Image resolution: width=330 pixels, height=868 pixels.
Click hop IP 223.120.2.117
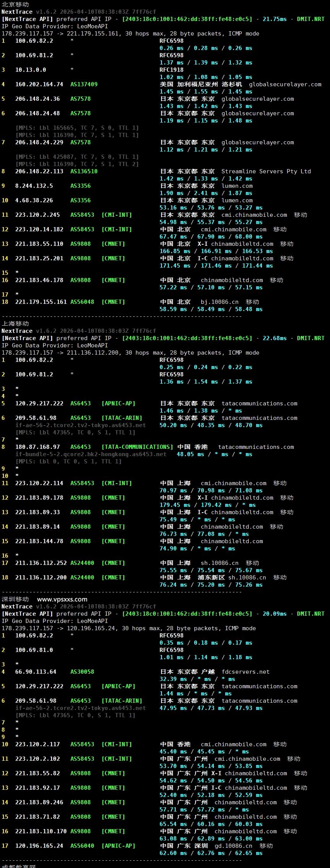(x=37, y=744)
